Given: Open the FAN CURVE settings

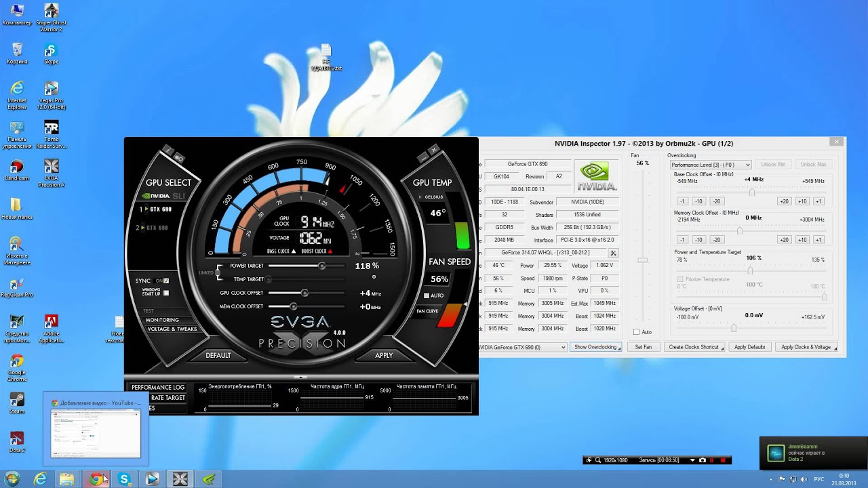Looking at the screenshot, I should (x=427, y=311).
